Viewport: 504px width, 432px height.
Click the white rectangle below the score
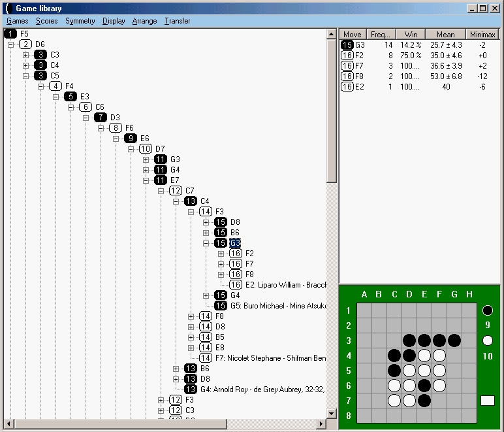(487, 401)
